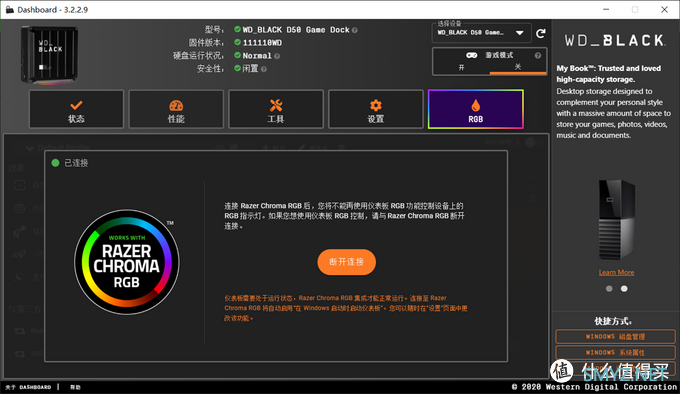The height and width of the screenshot is (394, 680).
Task: Open the 状态 status tab
Action: coord(76,109)
